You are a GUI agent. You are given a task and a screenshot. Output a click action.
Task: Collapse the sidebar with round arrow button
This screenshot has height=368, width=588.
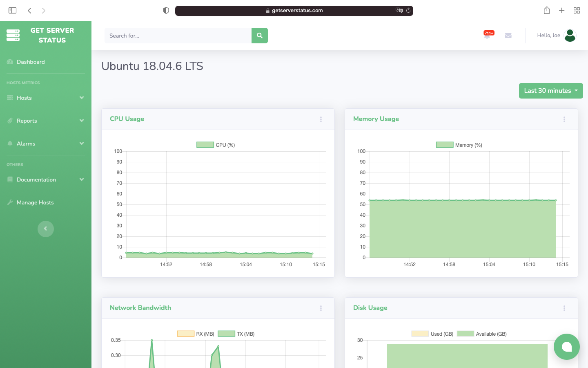coord(46,229)
